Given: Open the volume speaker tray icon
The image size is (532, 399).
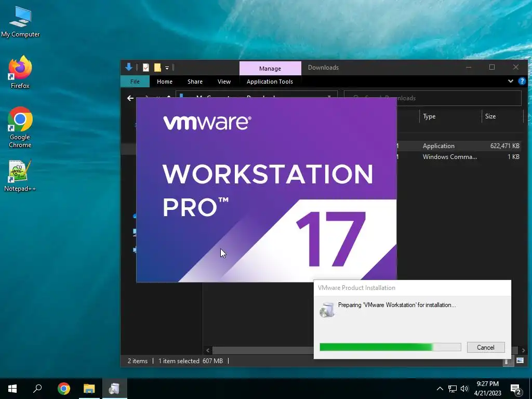Looking at the screenshot, I should [464, 389].
